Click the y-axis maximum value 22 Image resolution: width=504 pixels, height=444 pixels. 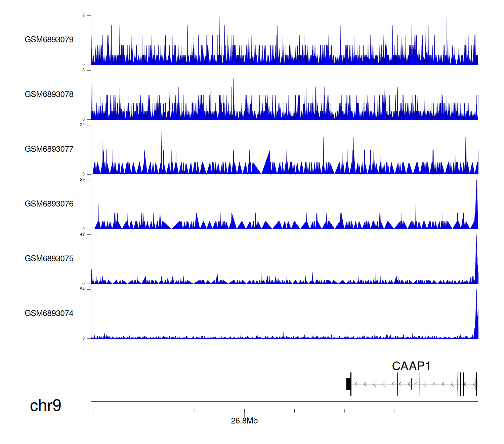[82, 125]
